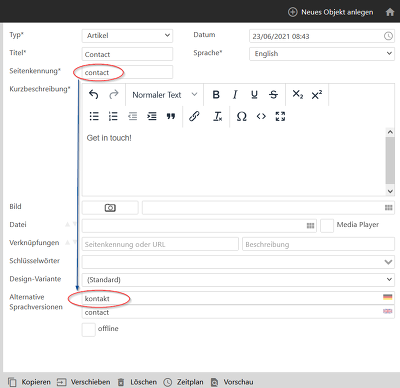400x388 pixels.
Task: Insert a block quote
Action: (171, 116)
